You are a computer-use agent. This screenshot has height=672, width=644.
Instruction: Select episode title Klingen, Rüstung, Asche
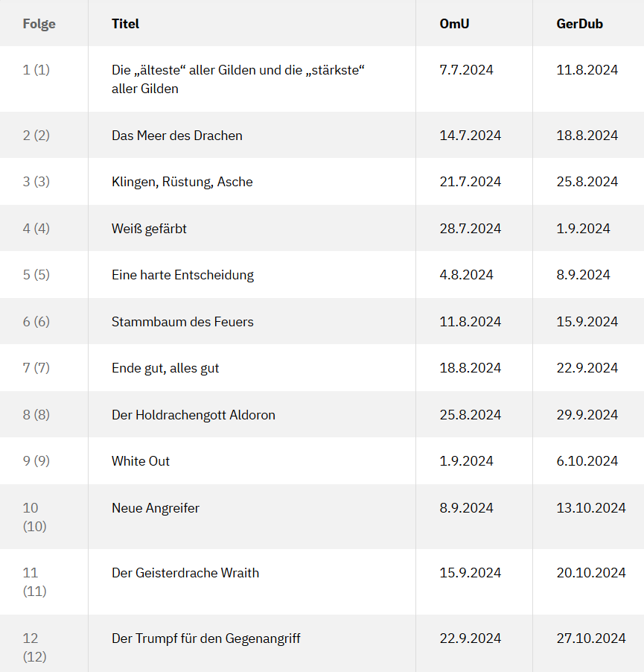click(182, 182)
